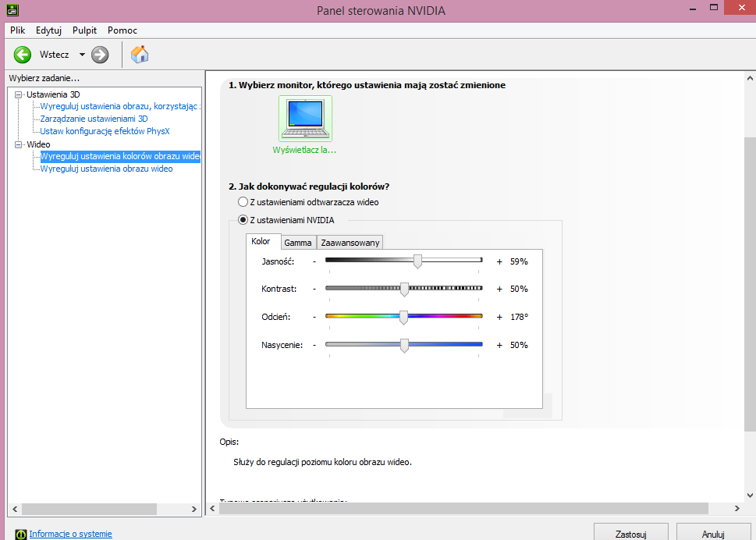The image size is (756, 540).
Task: Open 'Wyreguluj ustawienia obrazu, korzystając' tree item
Action: (x=120, y=106)
